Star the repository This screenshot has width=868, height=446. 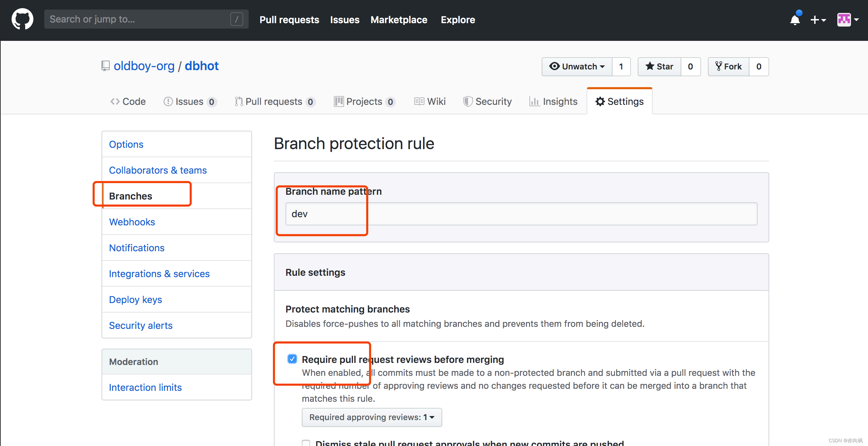[x=660, y=66]
